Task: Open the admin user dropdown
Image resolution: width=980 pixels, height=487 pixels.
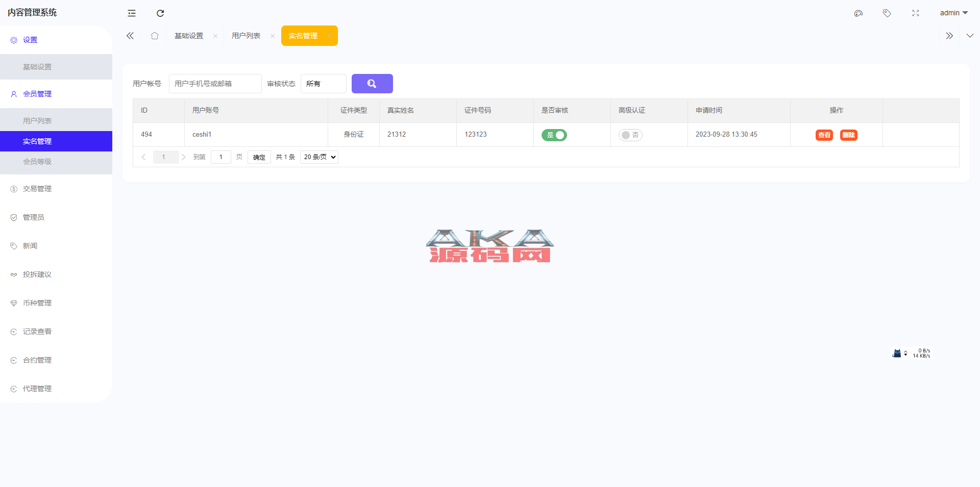Action: click(953, 13)
